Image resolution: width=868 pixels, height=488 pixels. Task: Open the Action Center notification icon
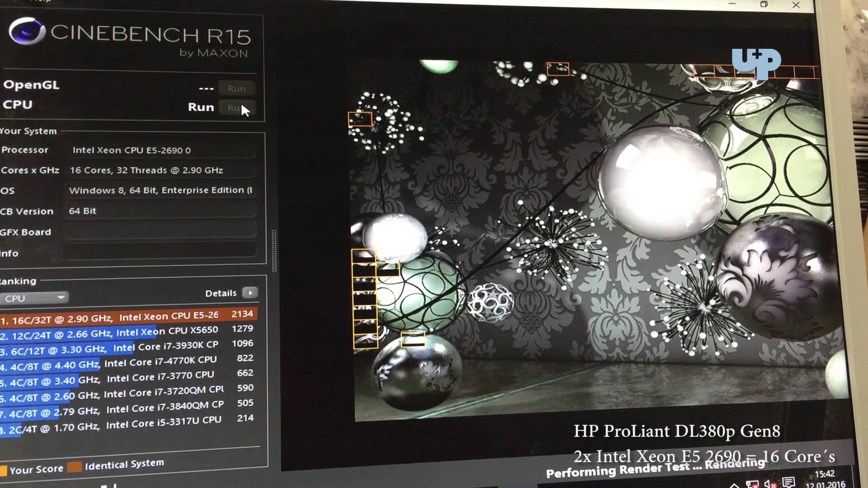[789, 482]
